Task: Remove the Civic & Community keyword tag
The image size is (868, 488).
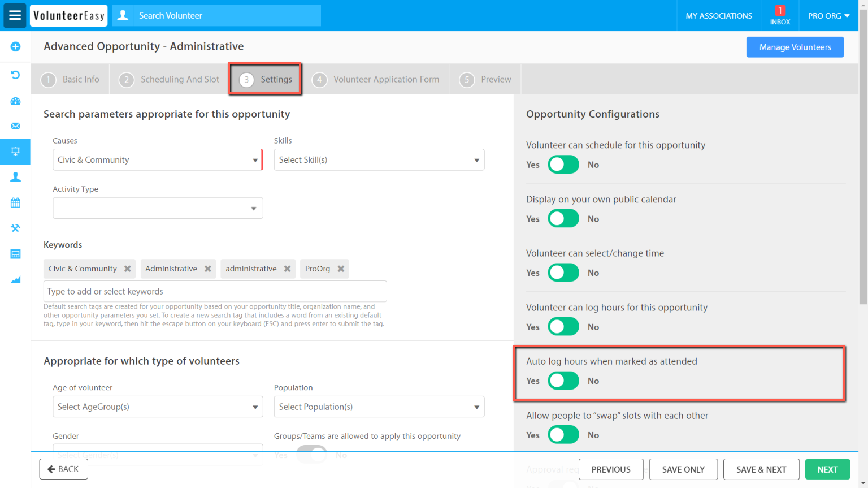Action: click(x=128, y=269)
